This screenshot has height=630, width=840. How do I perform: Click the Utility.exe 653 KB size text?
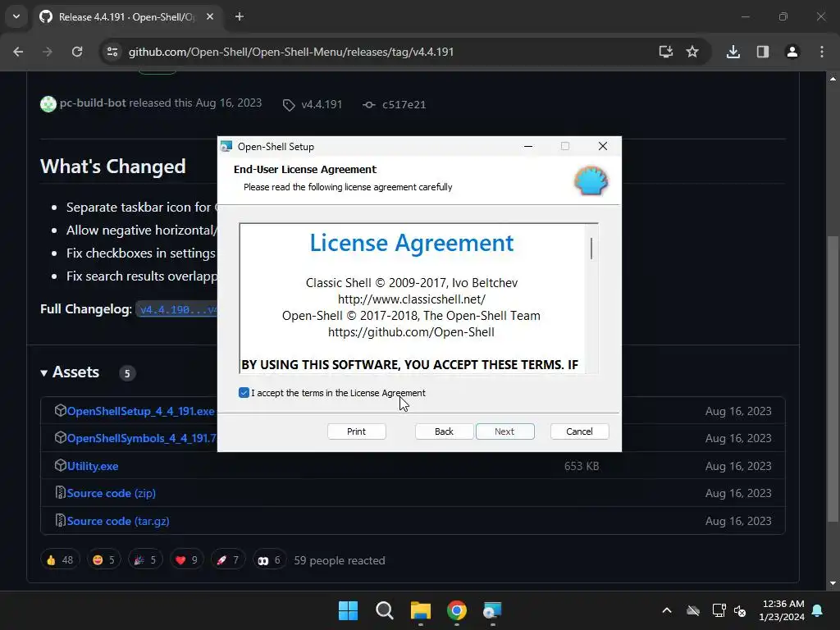point(582,466)
